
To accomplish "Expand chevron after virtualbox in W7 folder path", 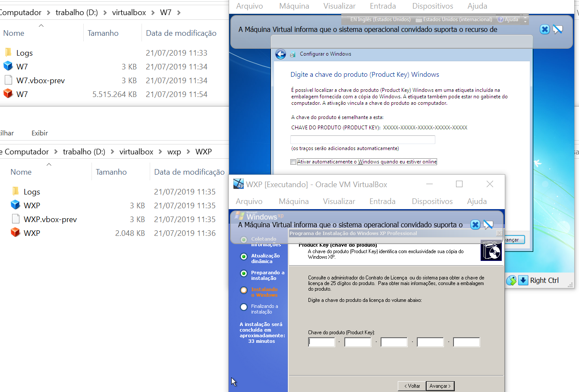I will pos(153,13).
